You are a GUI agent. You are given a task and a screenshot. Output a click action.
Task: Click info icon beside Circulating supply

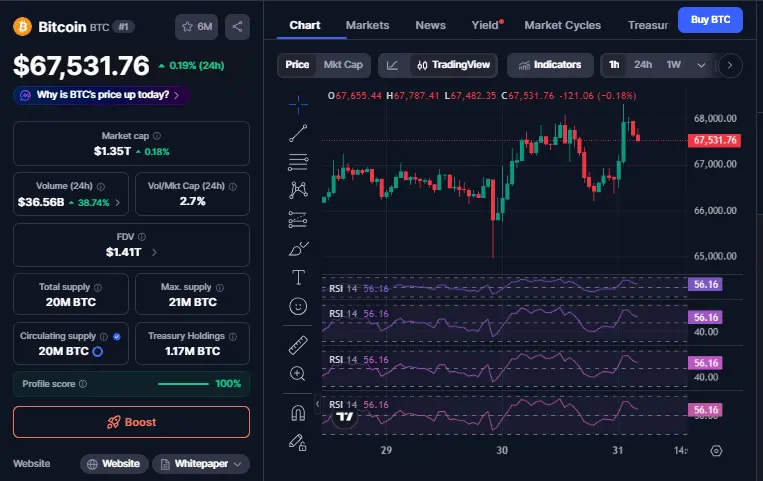coord(104,336)
